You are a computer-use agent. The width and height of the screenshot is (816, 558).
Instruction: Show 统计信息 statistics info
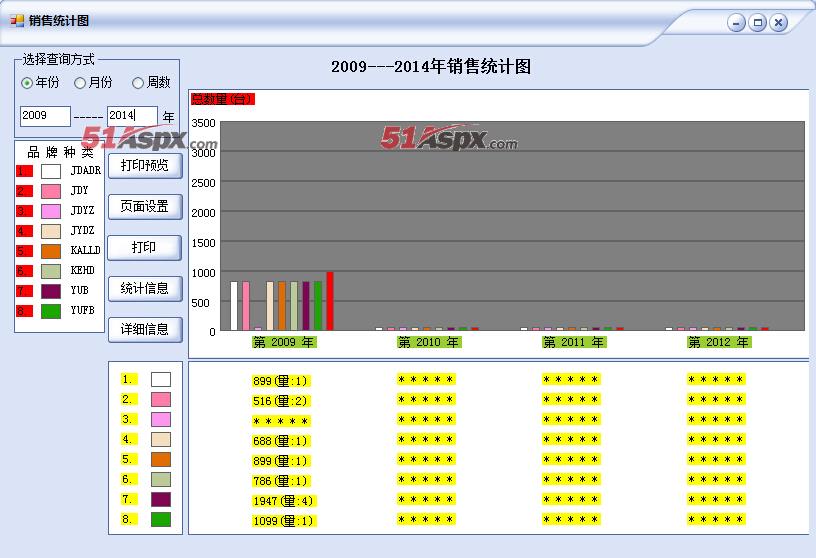(145, 288)
